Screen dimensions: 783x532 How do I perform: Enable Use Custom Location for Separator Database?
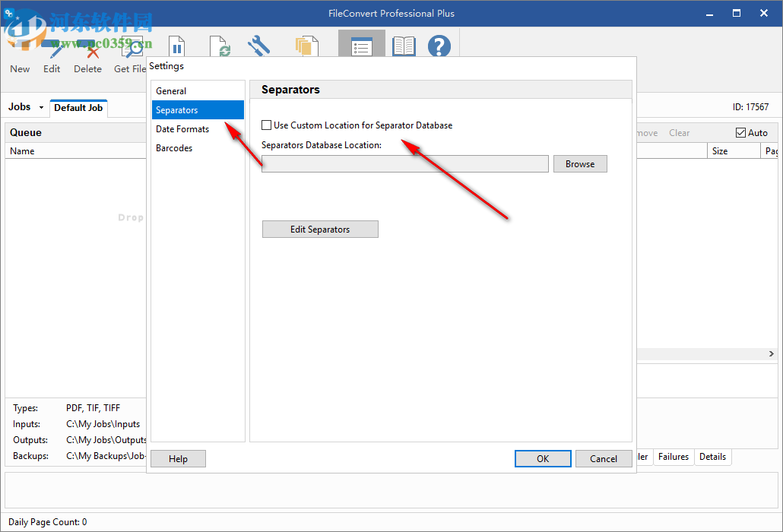pos(267,125)
